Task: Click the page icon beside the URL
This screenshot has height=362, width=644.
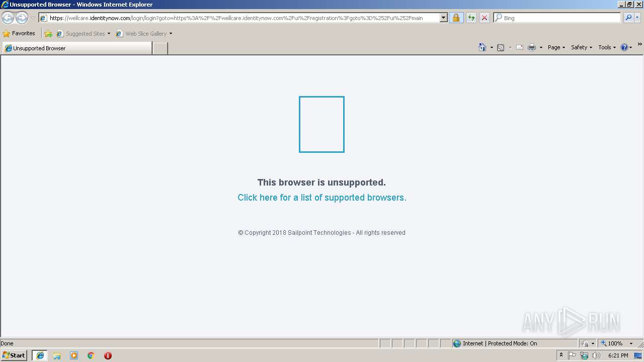Action: [x=44, y=18]
